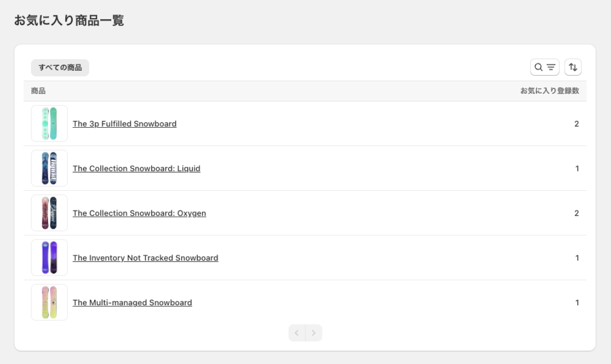Click the お気に入り商品一覧 page heading
This screenshot has width=611, height=364.
69,20
